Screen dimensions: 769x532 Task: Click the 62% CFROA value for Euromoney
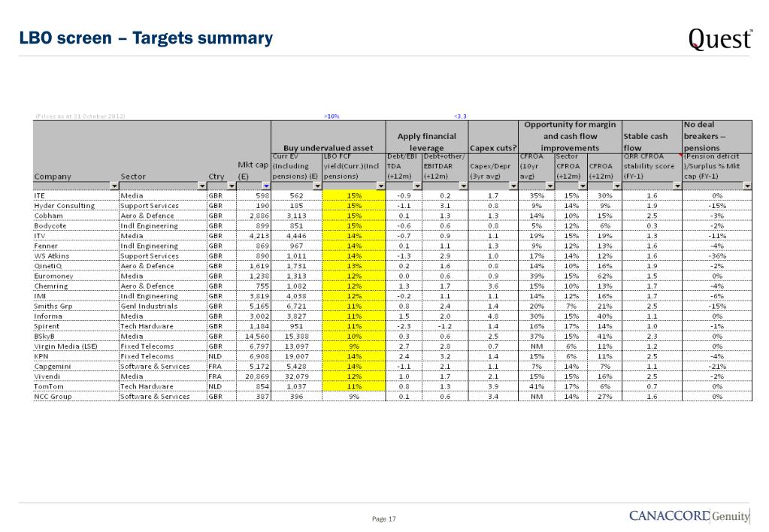(604, 276)
